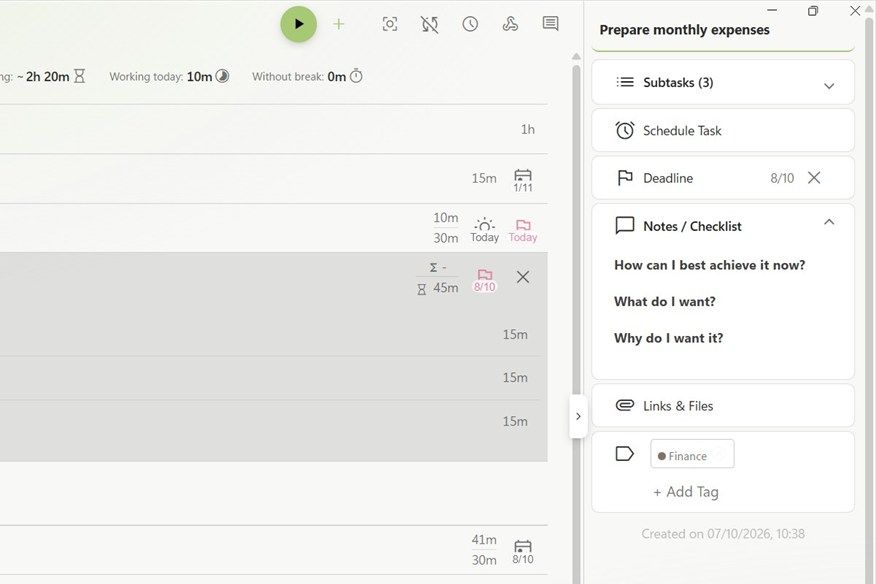876x584 pixels.
Task: Click the Subtasks list icon
Action: tap(625, 83)
